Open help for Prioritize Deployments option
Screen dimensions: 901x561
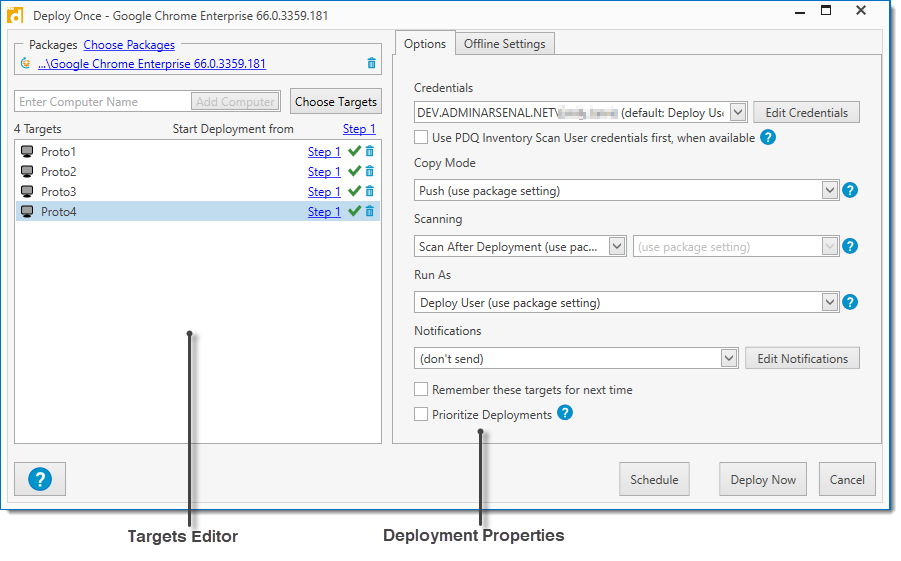pos(565,413)
